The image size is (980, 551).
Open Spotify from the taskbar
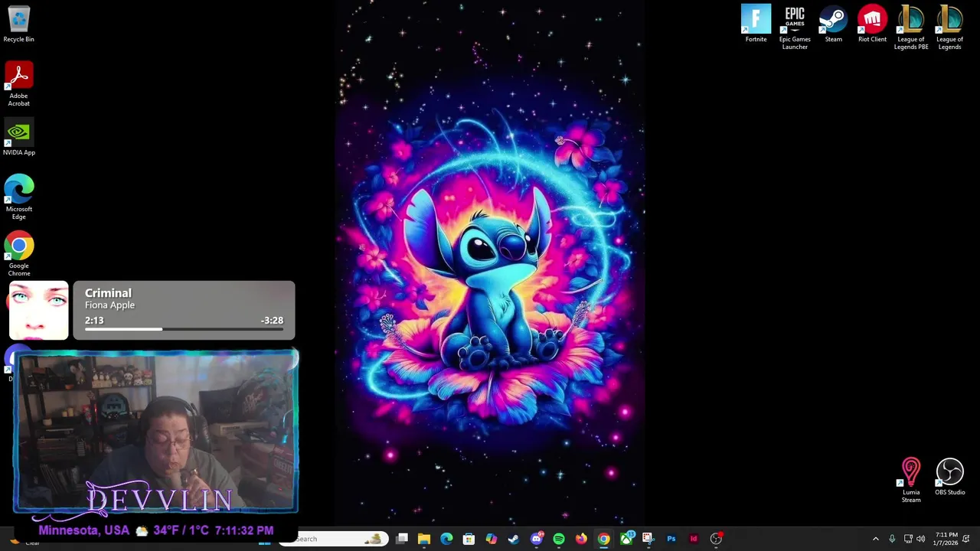[559, 539]
